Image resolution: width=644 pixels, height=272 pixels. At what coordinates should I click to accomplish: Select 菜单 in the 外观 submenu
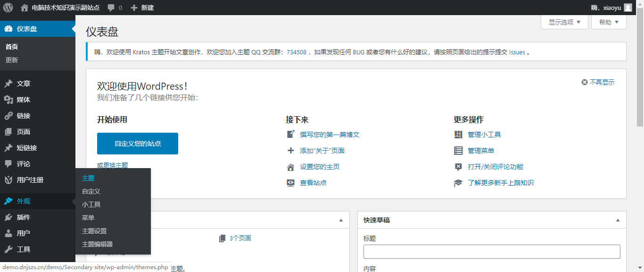pyautogui.click(x=88, y=218)
